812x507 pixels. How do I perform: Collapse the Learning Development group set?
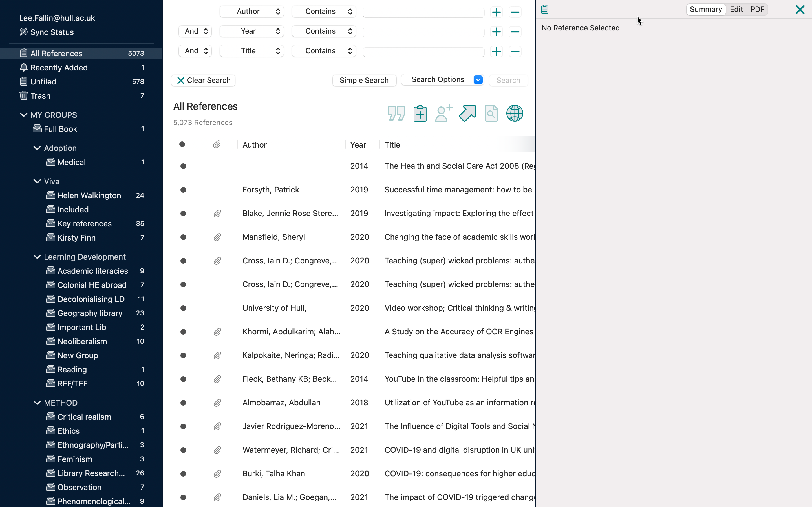tap(37, 257)
